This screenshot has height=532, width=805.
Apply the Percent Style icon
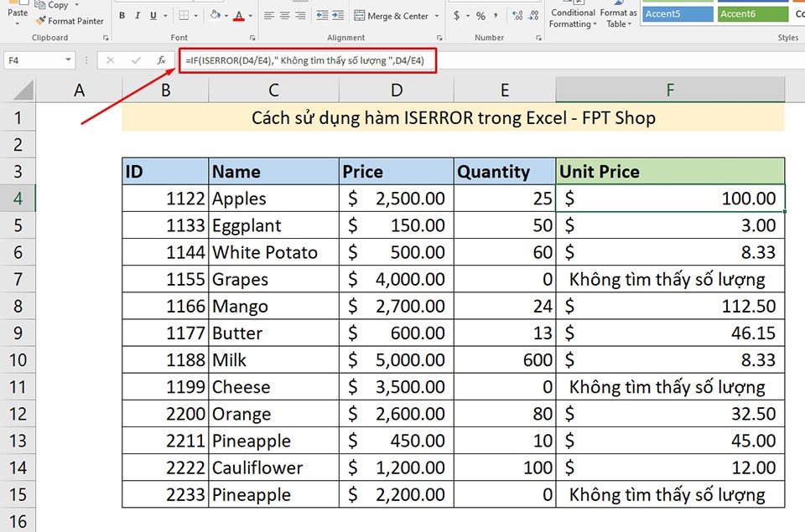[480, 15]
